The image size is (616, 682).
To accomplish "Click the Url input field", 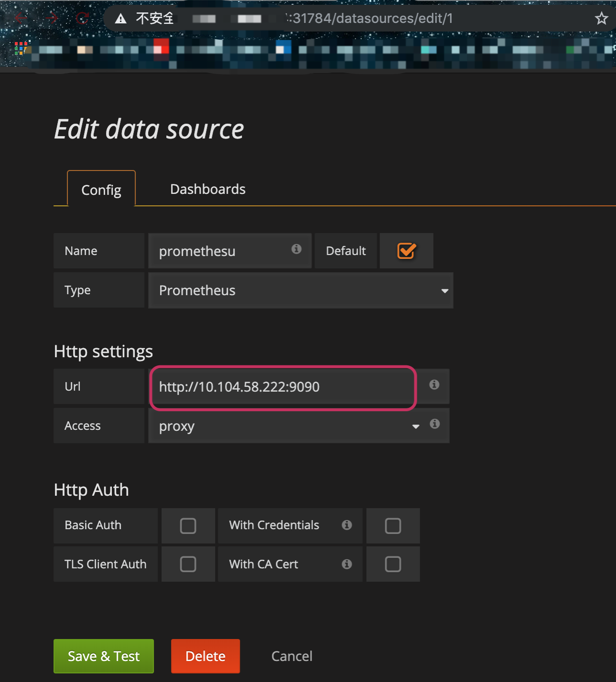I will (x=283, y=387).
